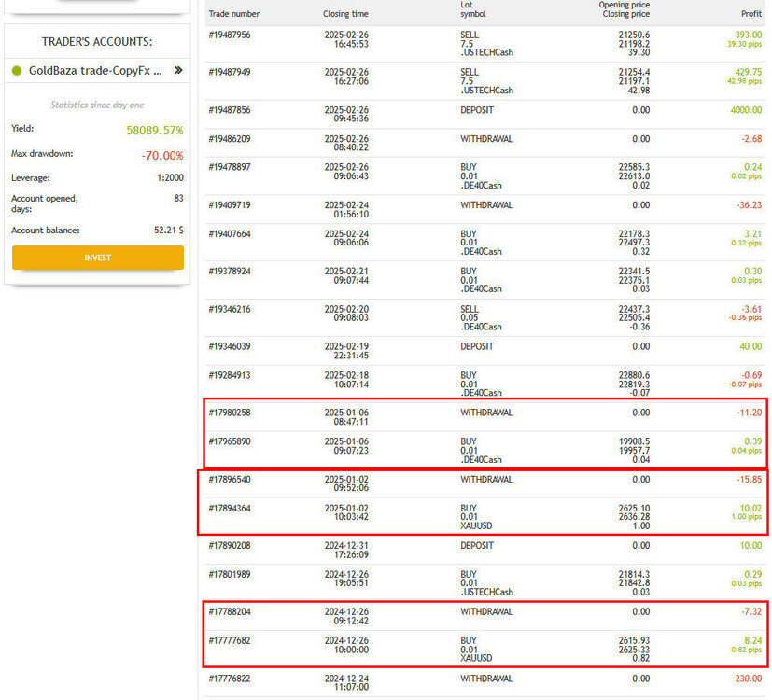Click the Profit column header
The image size is (772, 700).
tap(751, 14)
